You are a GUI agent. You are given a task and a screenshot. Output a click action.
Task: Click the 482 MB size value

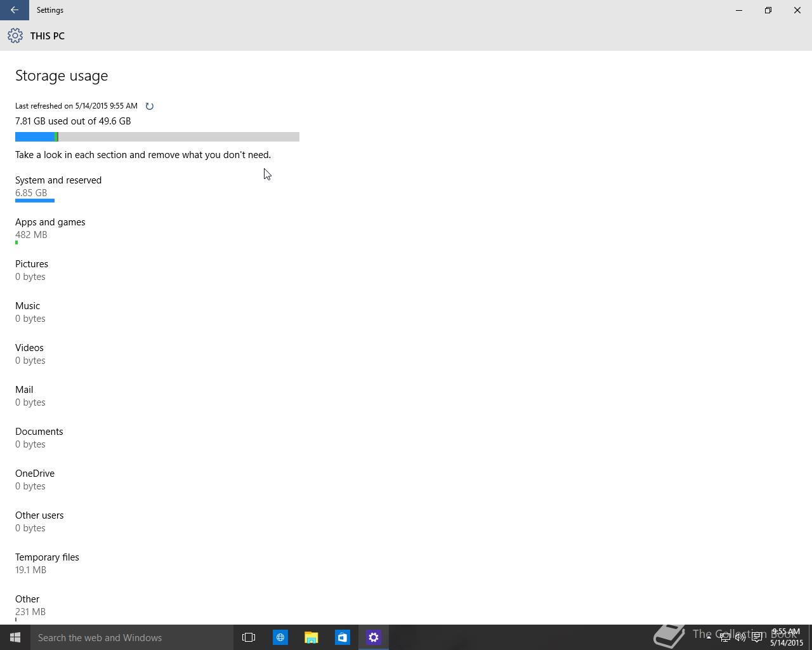click(x=31, y=235)
